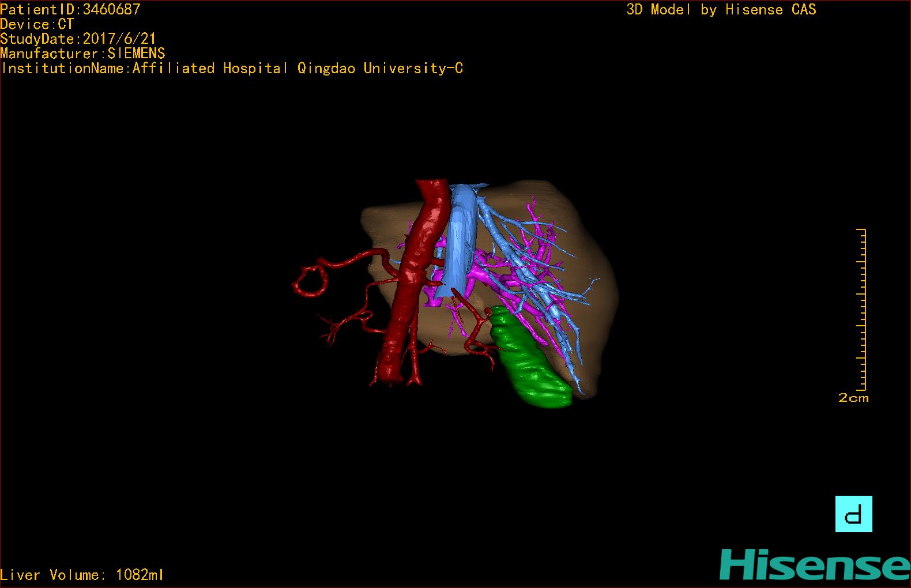This screenshot has width=911, height=588.
Task: Click the StudyDate:2017/6/21 text
Action: [x=78, y=39]
